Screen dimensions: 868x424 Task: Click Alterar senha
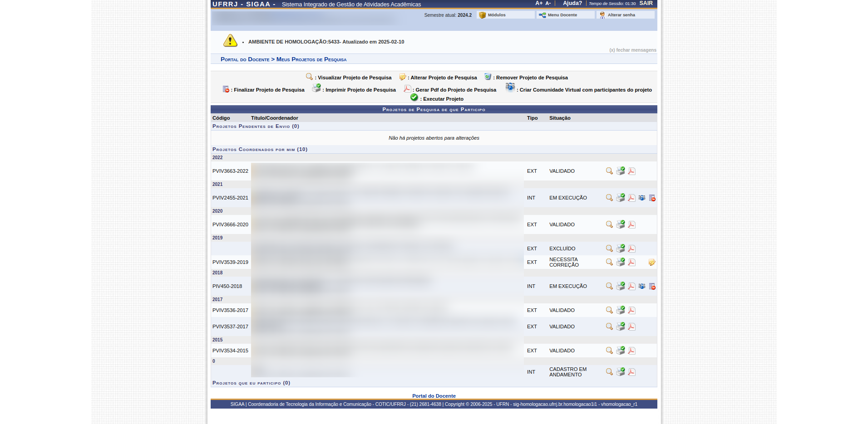point(621,15)
